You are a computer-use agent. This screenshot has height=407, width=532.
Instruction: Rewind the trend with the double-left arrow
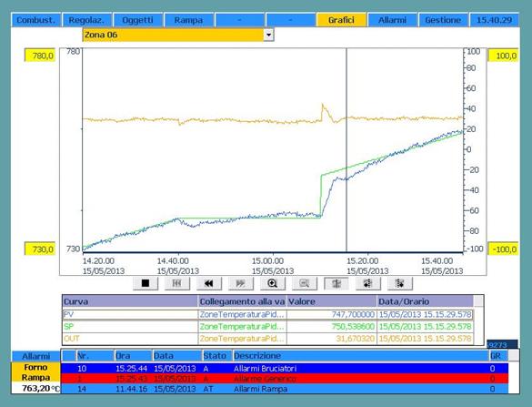pos(208,283)
